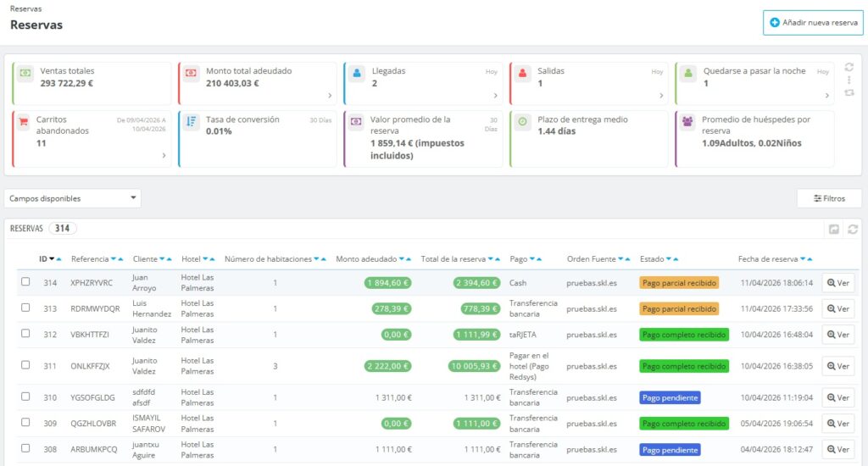Click Añadir nueva reserva button
This screenshot has height=466, width=868.
[x=813, y=23]
